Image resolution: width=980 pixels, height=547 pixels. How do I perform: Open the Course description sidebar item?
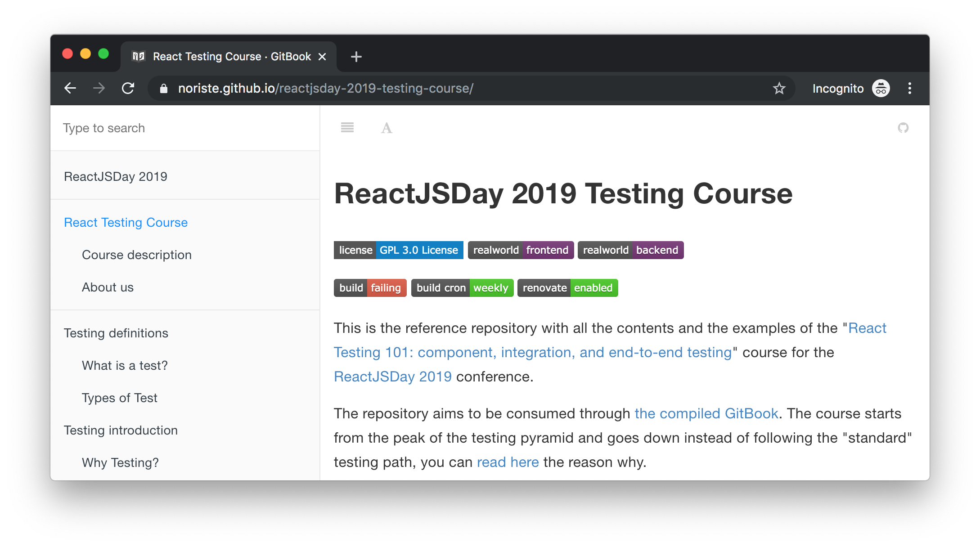136,255
